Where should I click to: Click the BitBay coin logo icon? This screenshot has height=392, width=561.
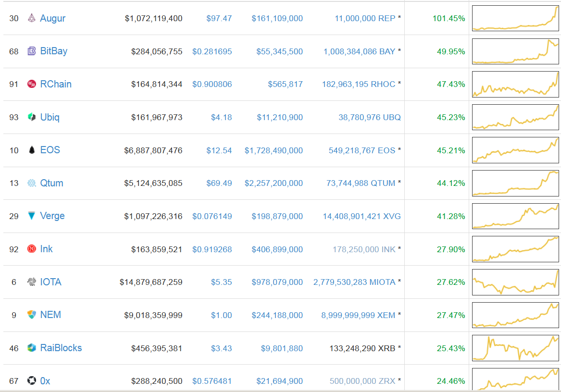pos(31,51)
